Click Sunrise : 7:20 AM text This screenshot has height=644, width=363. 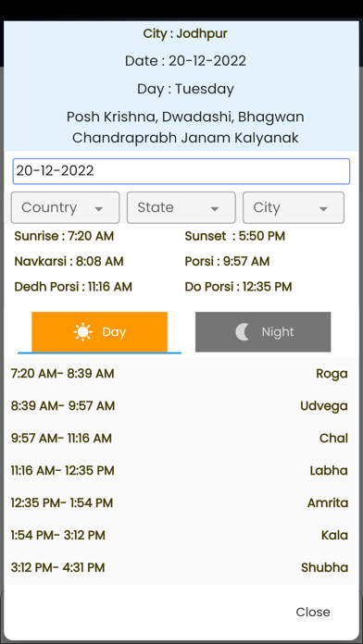point(64,237)
